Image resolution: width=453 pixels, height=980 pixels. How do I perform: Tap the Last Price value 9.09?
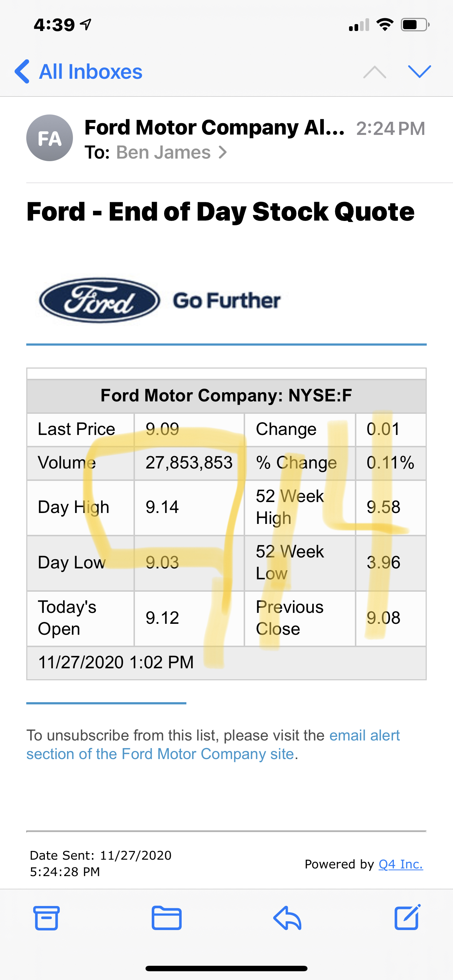tap(162, 429)
